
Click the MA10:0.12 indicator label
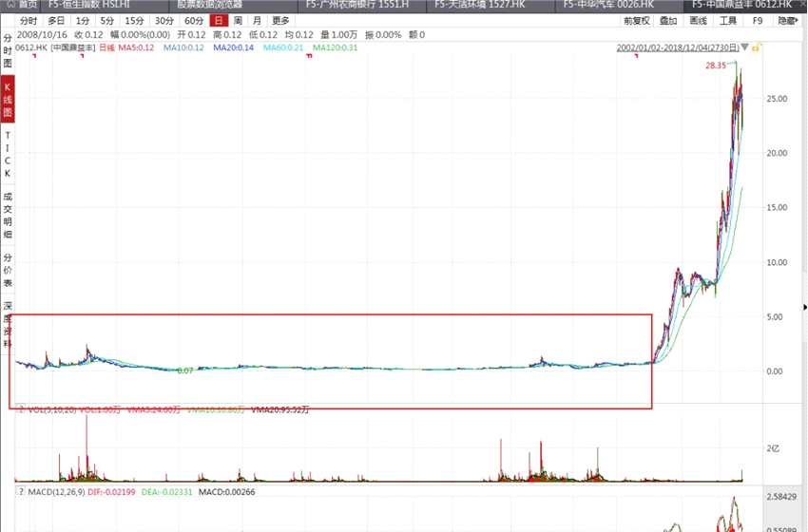[183, 47]
